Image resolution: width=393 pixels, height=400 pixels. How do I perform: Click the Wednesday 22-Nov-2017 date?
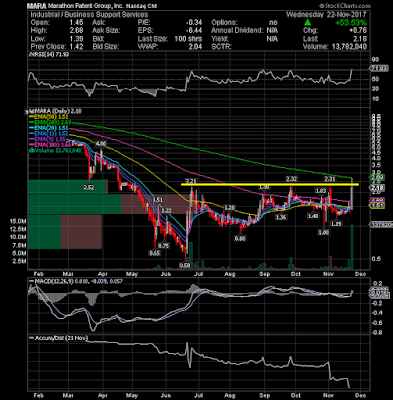[x=326, y=15]
